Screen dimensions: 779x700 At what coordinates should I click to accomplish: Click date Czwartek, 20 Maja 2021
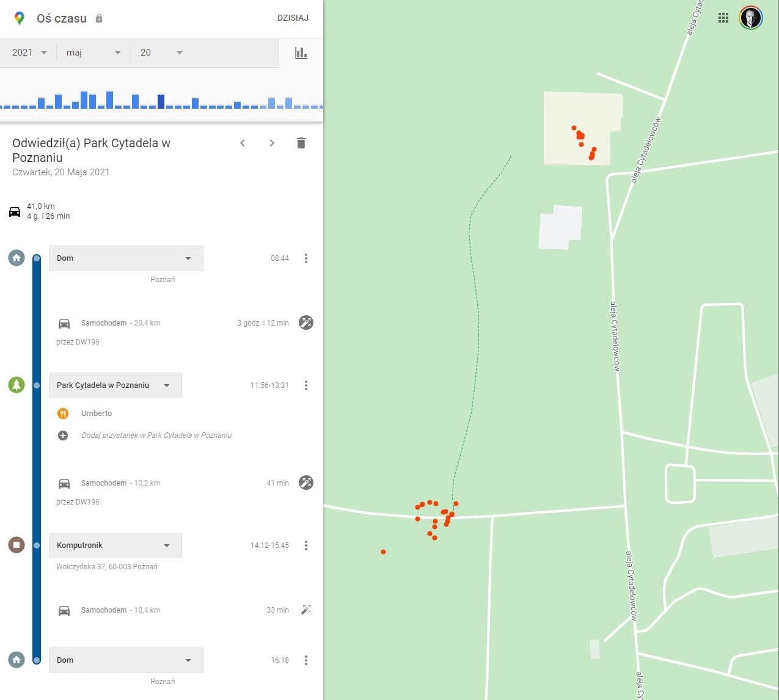coord(61,172)
